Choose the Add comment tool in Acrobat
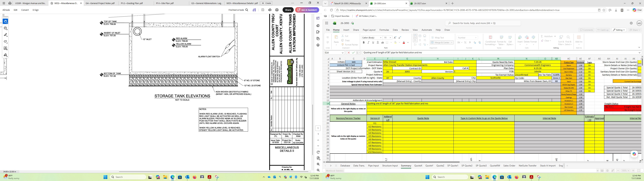The image size is (644, 181). 6,28
